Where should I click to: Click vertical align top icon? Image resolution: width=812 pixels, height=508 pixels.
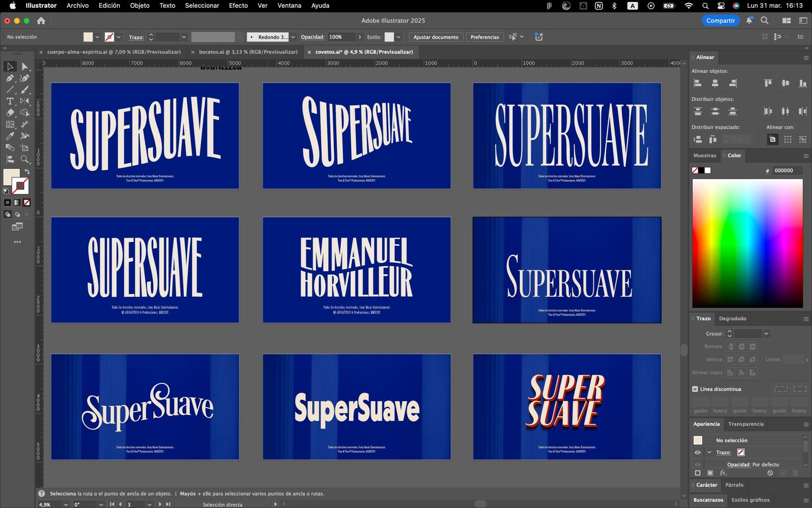768,83
